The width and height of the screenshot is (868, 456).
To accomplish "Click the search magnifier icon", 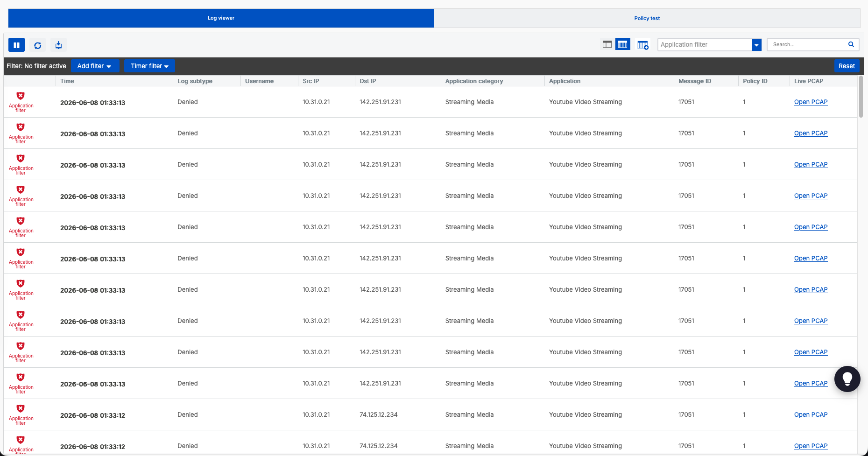I will pyautogui.click(x=851, y=44).
